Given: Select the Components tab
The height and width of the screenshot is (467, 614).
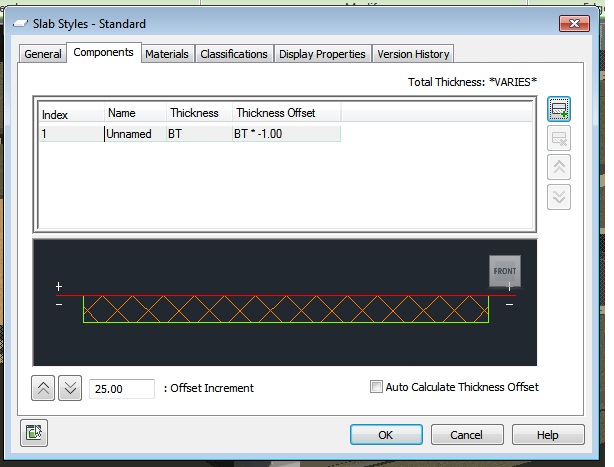Looking at the screenshot, I should pyautogui.click(x=103, y=52).
